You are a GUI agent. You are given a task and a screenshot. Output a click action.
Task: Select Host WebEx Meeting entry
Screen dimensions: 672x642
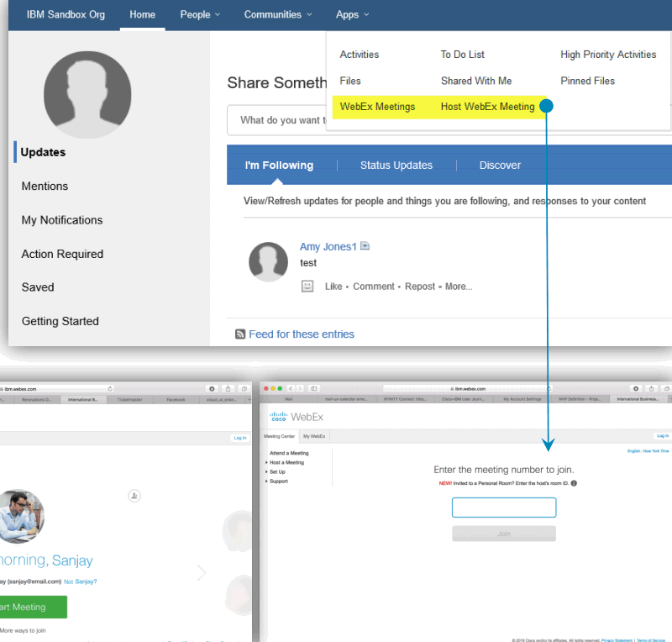pyautogui.click(x=488, y=107)
